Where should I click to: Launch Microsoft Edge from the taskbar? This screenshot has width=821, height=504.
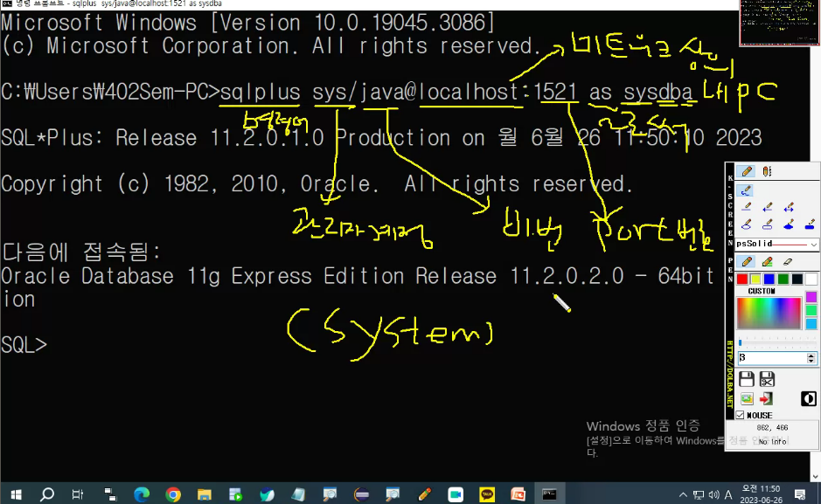point(142,494)
